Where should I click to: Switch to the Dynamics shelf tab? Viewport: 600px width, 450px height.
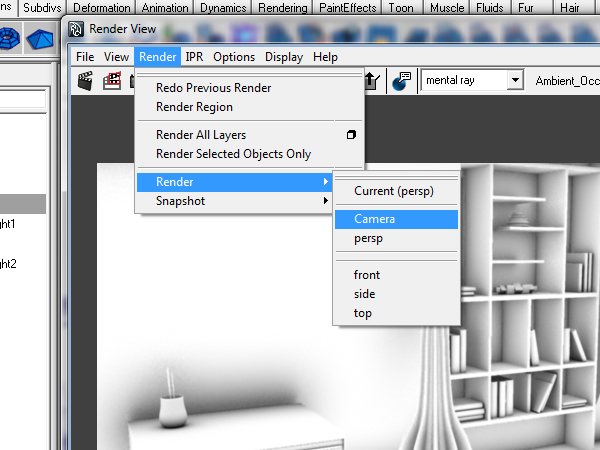click(223, 8)
